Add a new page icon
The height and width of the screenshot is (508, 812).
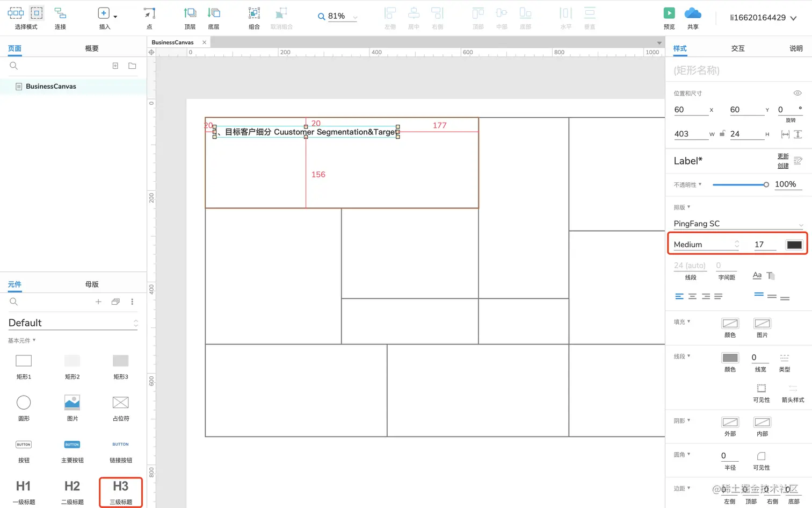tap(115, 66)
